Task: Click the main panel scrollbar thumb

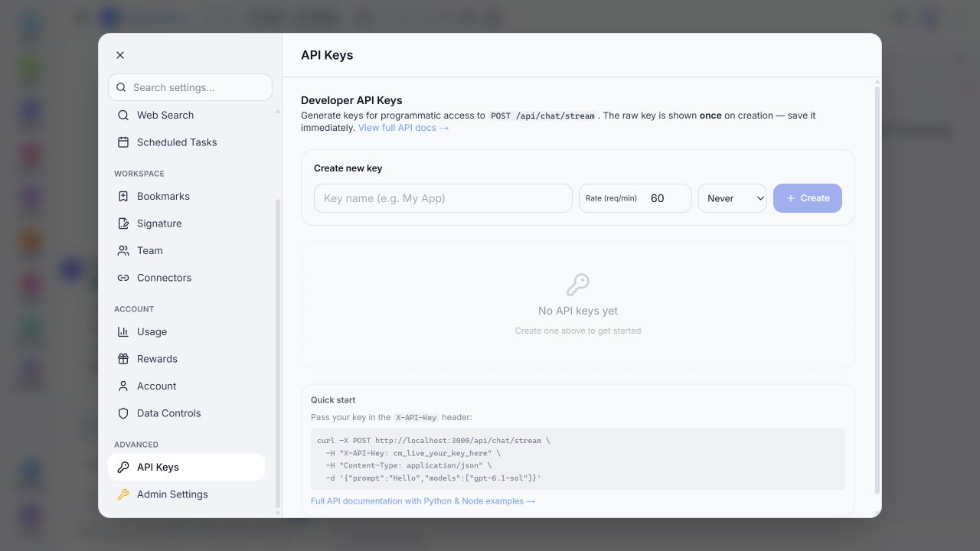Action: click(x=877, y=289)
